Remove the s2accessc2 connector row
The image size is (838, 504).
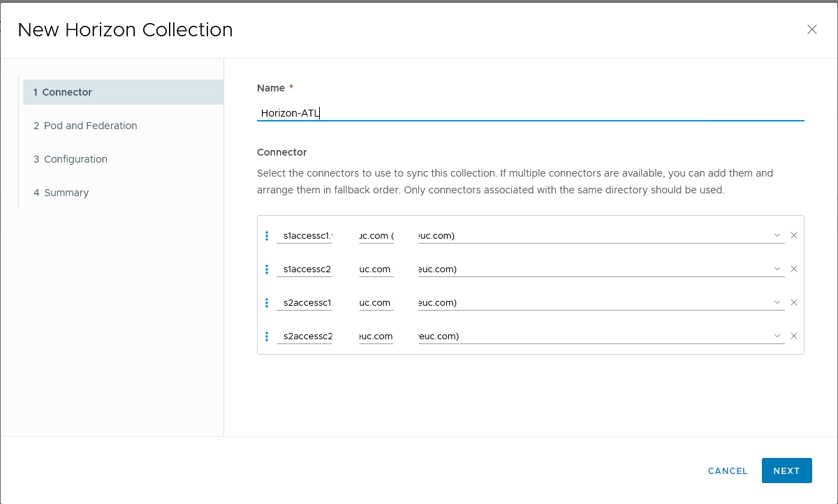click(793, 336)
